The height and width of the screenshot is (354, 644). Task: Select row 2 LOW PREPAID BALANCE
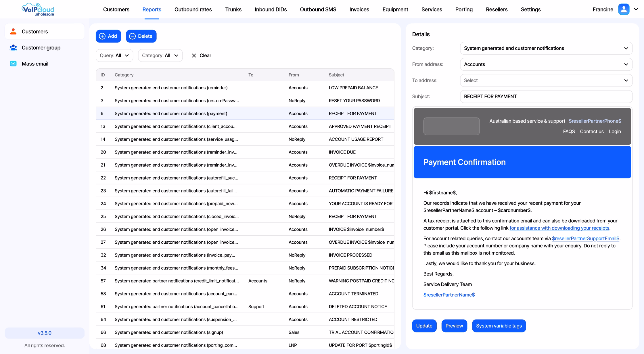(245, 88)
